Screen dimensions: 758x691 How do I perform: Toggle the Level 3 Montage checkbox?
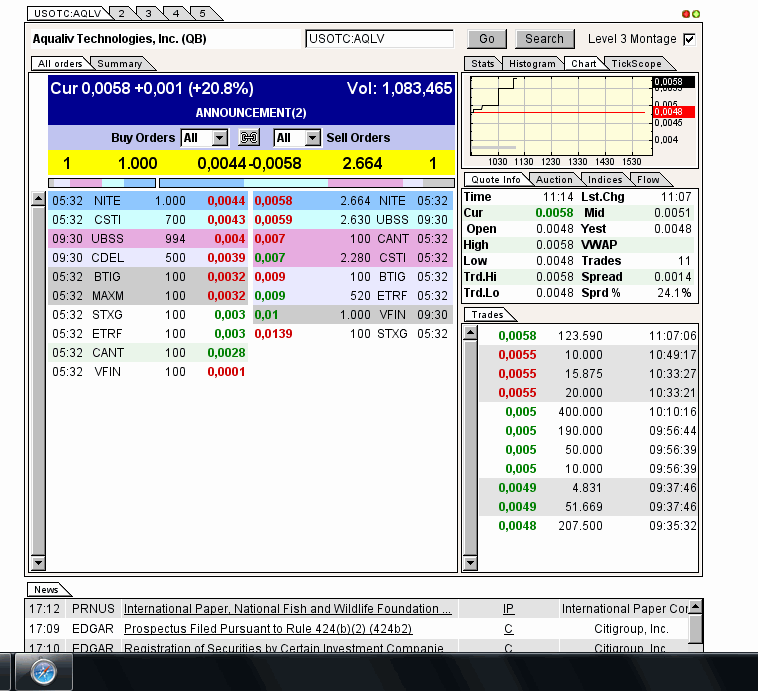(x=689, y=39)
